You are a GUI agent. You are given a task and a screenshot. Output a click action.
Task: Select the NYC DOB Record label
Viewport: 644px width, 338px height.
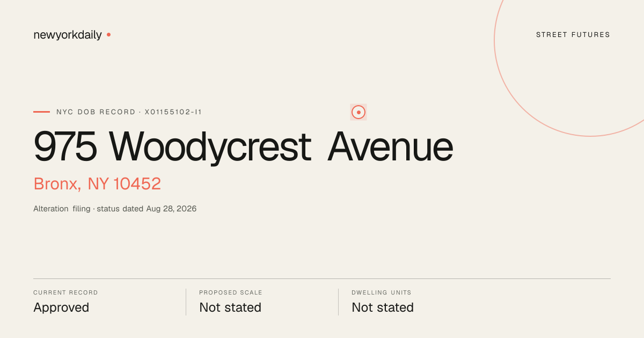(96, 112)
